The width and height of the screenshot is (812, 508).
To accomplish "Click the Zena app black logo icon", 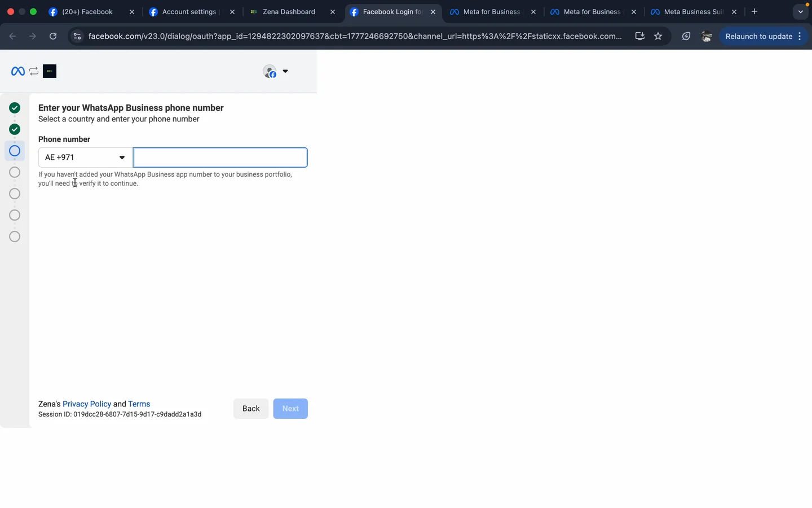I will tap(50, 71).
